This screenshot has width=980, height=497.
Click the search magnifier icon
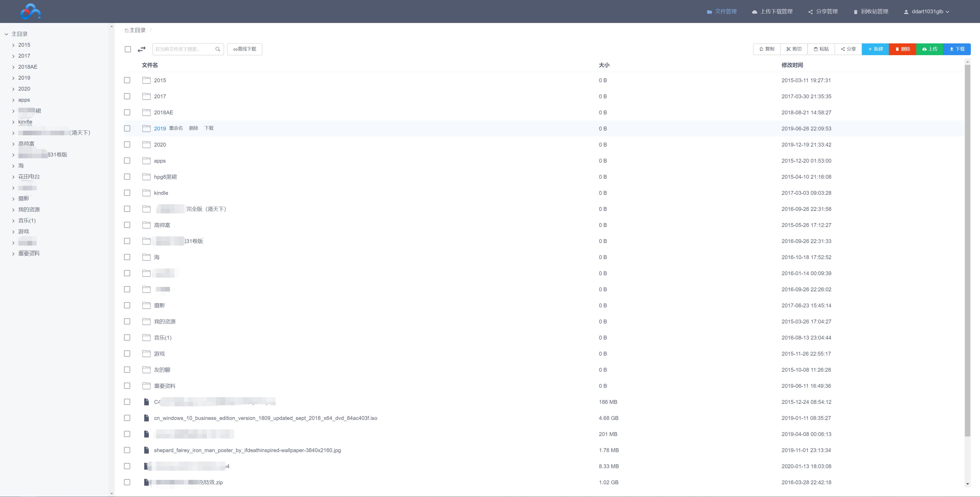(218, 49)
